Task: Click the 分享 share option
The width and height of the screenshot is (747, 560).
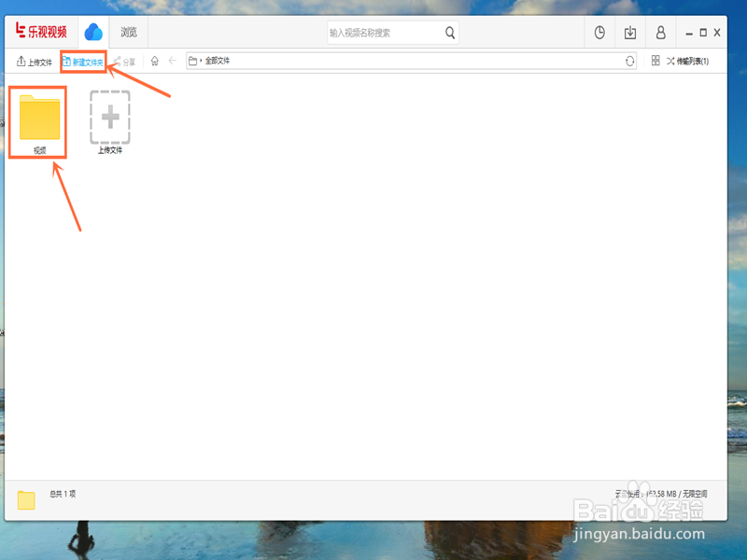Action: (x=125, y=60)
